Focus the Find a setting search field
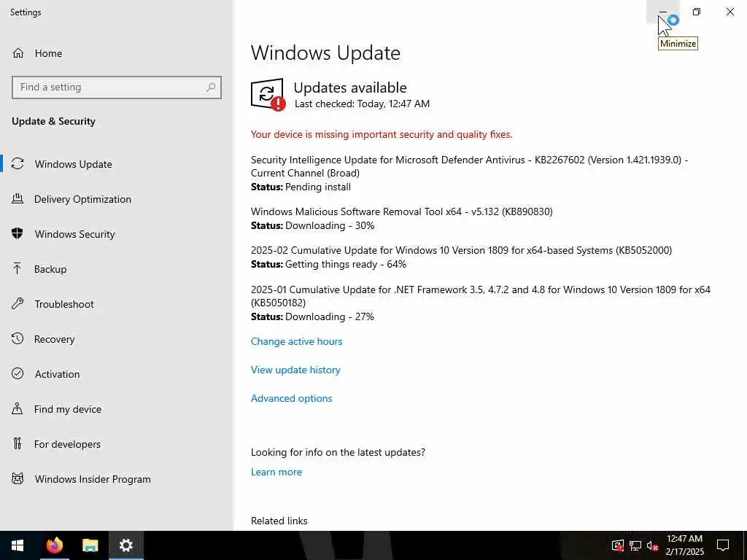The height and width of the screenshot is (560, 747). point(117,87)
